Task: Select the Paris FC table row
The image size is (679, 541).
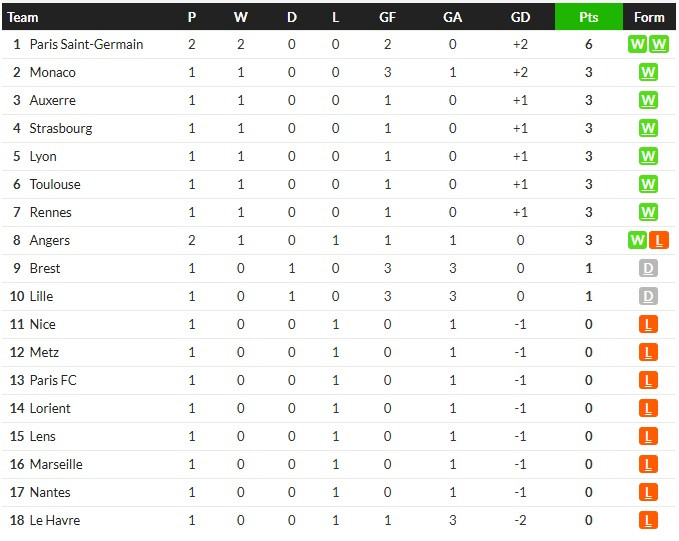Action: tap(339, 380)
